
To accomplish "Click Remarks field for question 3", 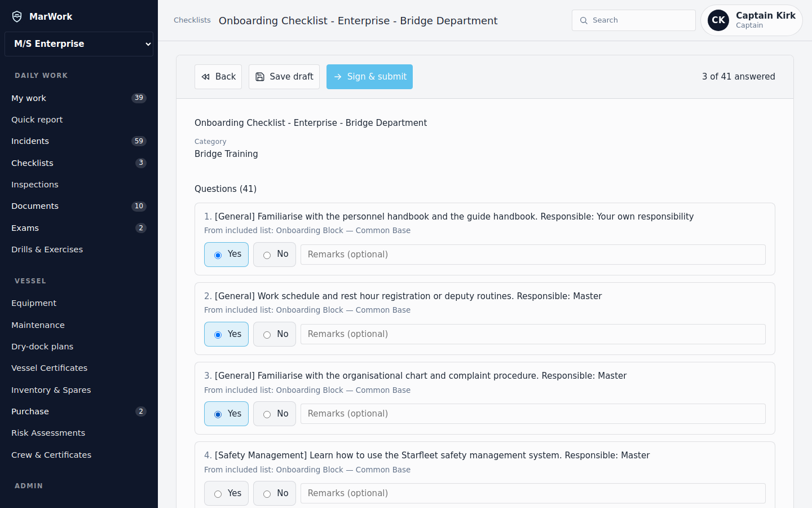I will coord(533,414).
